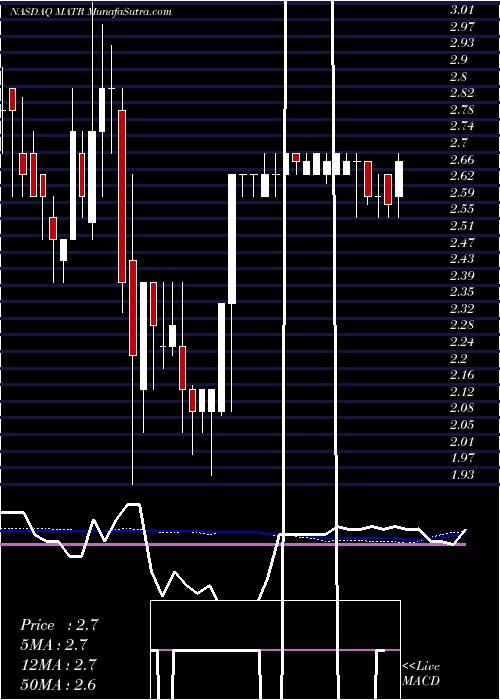Screen dimensions: 500x700
Task: Click the '12MA : 2.7' readout
Action: (x=58, y=665)
